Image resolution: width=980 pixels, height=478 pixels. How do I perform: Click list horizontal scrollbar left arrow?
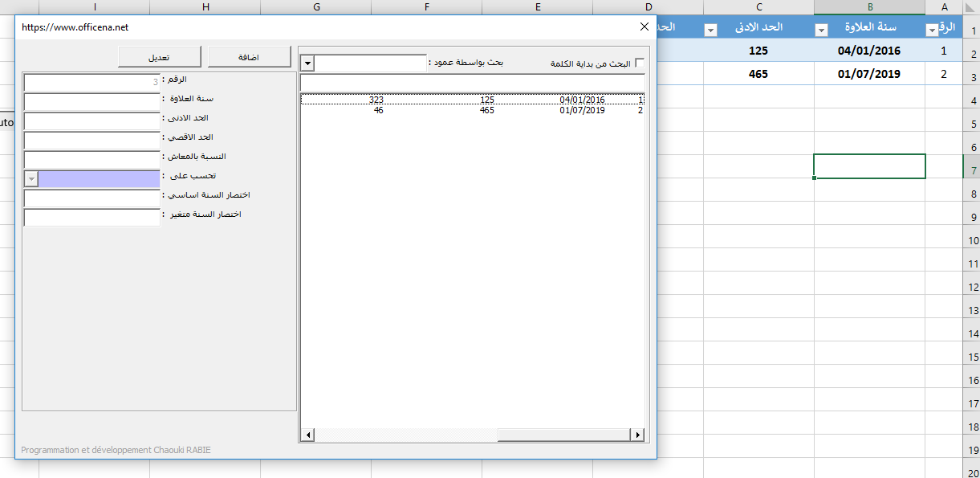point(306,435)
